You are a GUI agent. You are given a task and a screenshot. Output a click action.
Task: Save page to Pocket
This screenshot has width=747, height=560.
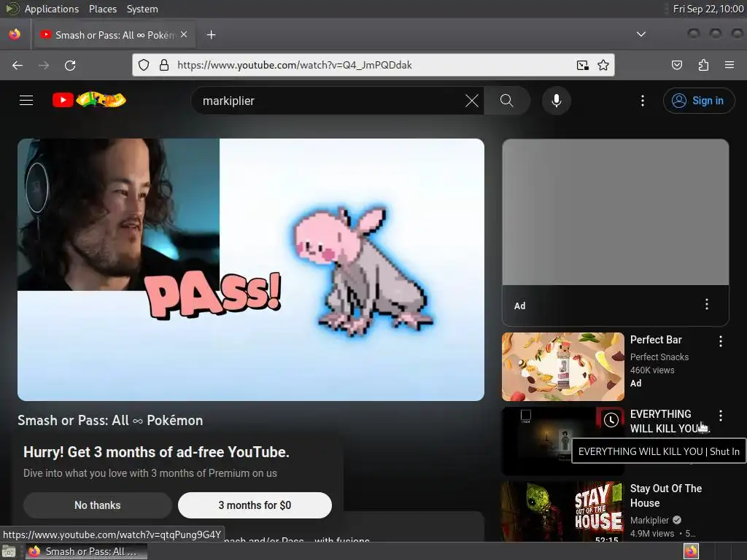(x=676, y=65)
